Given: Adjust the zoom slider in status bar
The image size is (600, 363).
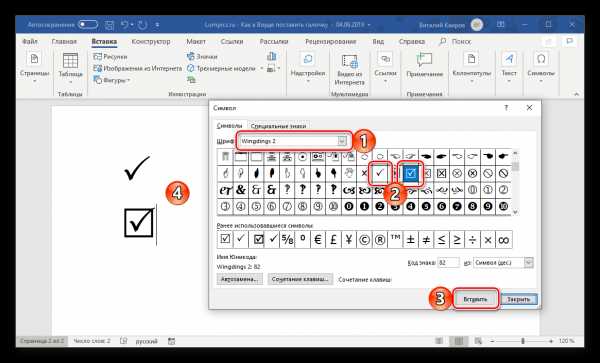Looking at the screenshot, I should (x=523, y=341).
